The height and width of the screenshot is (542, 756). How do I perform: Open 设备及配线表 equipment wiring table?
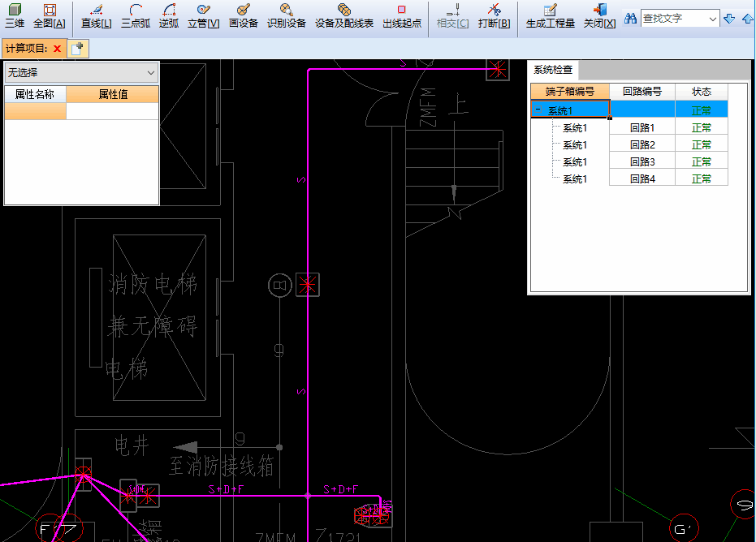click(x=344, y=15)
